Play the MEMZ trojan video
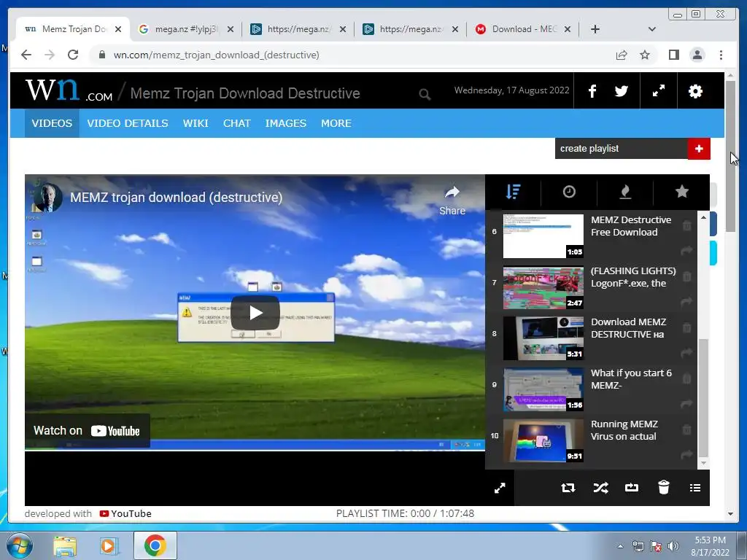747x560 pixels. (x=255, y=312)
